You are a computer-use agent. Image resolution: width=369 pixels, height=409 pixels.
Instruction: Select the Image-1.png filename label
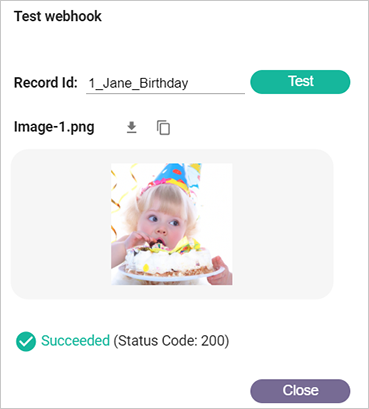[54, 127]
